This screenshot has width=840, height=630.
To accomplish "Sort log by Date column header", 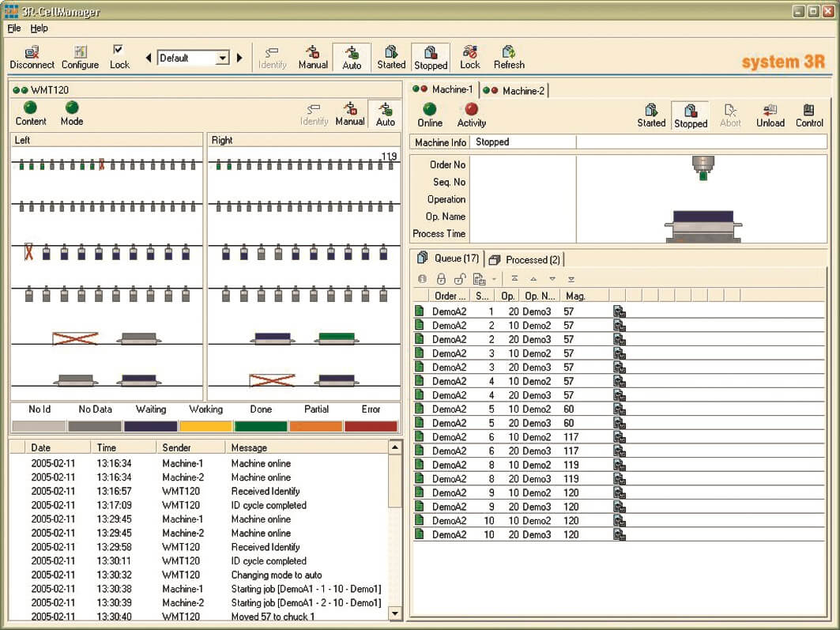I will tap(58, 447).
